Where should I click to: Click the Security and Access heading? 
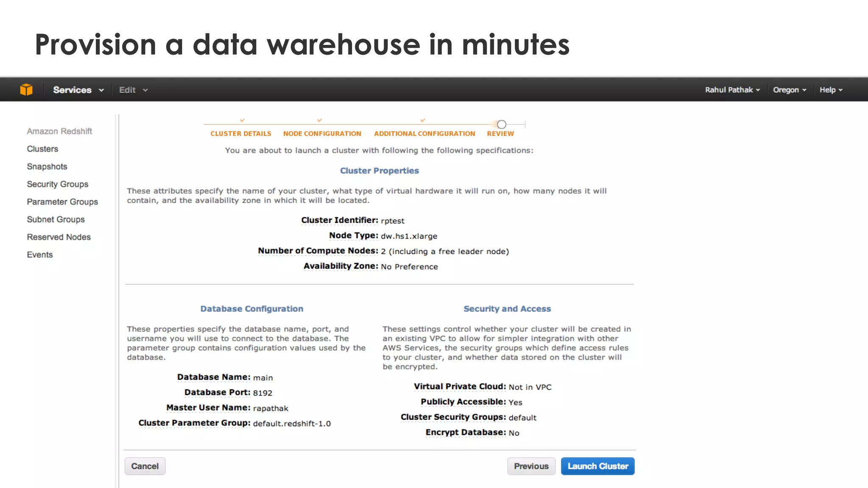[x=507, y=309]
